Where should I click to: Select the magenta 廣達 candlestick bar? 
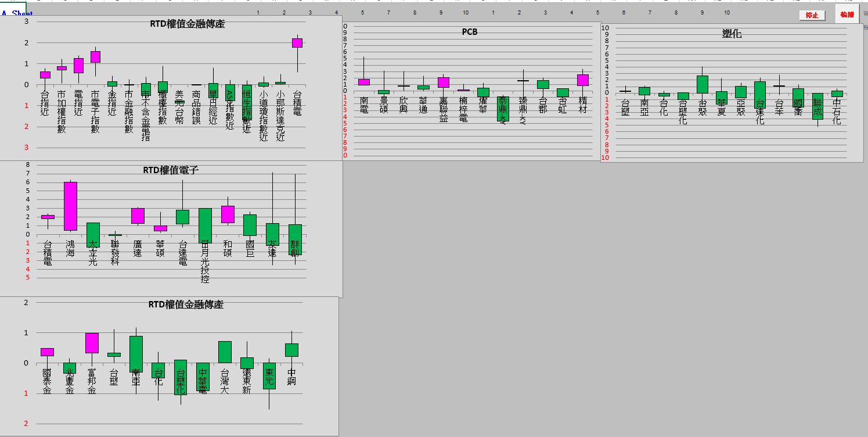pyautogui.click(x=138, y=216)
